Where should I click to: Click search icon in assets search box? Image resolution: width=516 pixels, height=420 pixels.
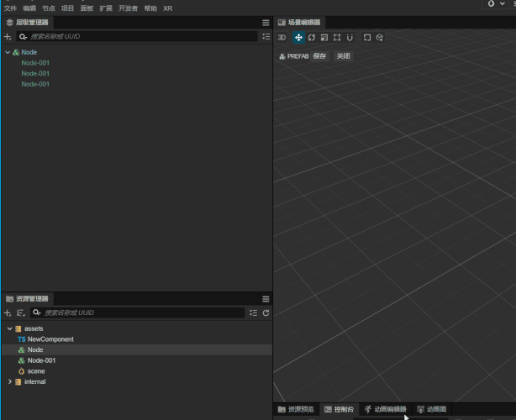[x=36, y=312]
